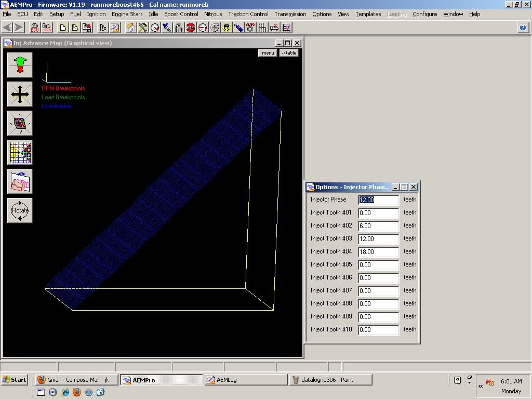Click the colored grid palette tool
532x399 pixels.
click(20, 152)
